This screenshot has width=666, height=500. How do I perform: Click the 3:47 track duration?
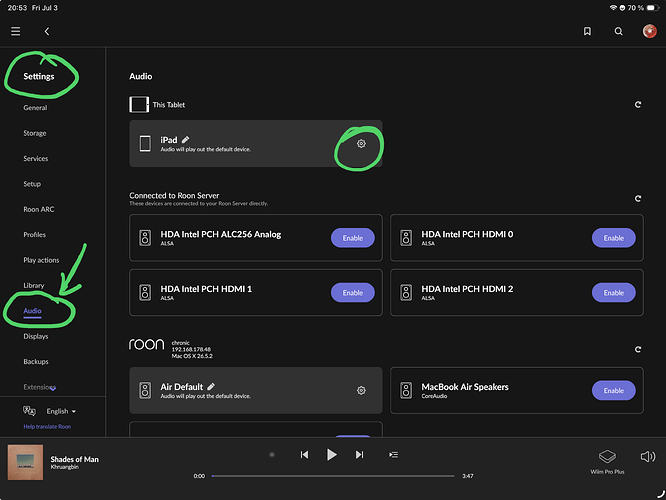[468, 476]
